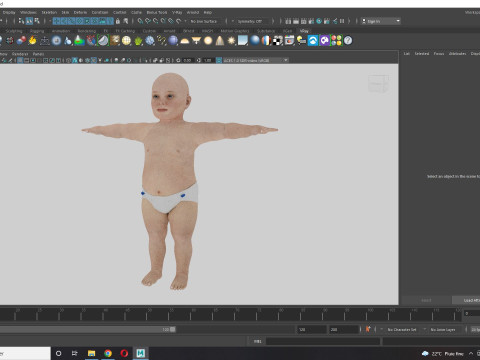Open the VRay frame buffer window icon

click(290, 41)
